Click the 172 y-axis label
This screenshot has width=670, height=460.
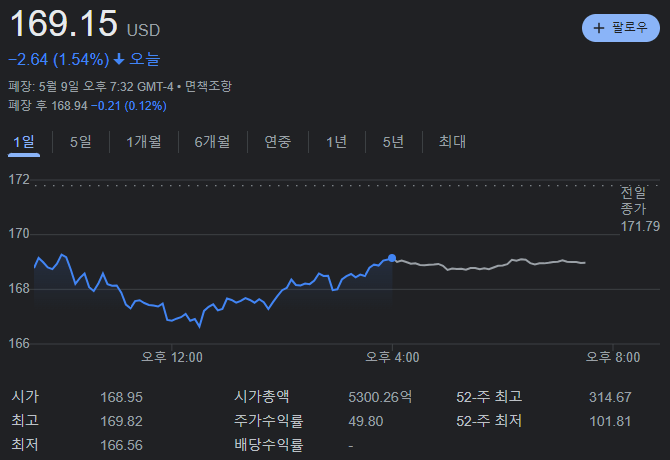point(19,179)
